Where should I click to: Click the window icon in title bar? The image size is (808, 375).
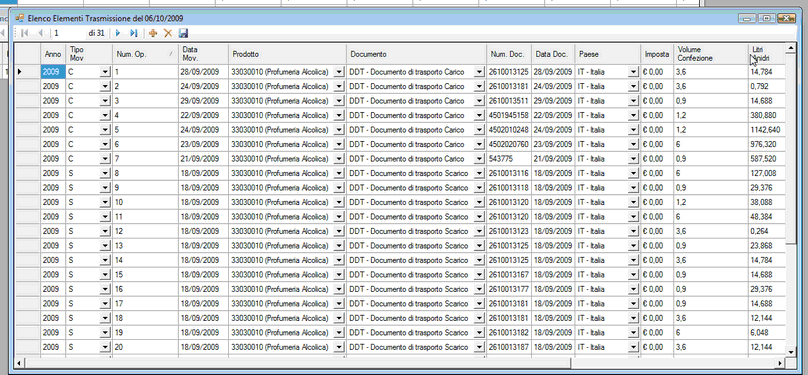point(20,18)
